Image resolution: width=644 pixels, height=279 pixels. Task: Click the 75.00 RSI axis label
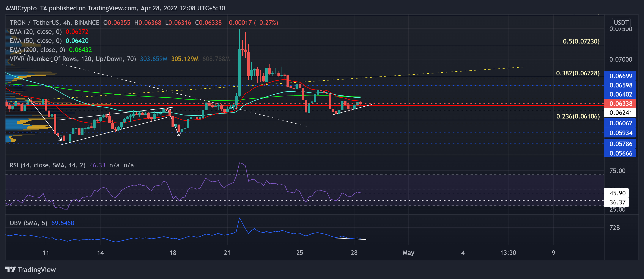click(617, 171)
